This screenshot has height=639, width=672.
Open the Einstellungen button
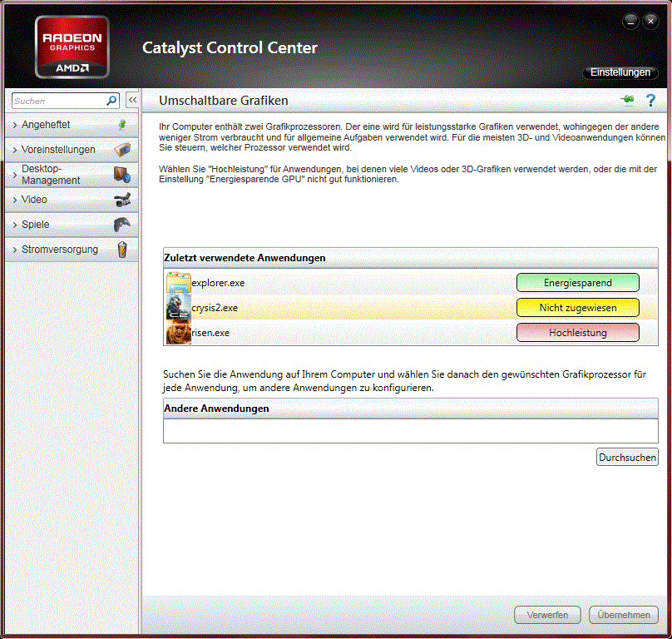[620, 72]
